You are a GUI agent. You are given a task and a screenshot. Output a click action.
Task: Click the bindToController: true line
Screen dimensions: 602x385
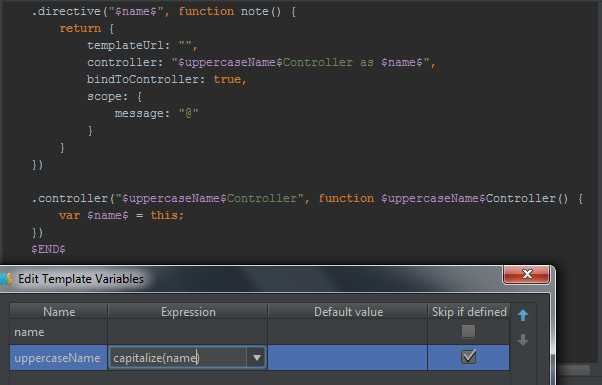(167, 79)
